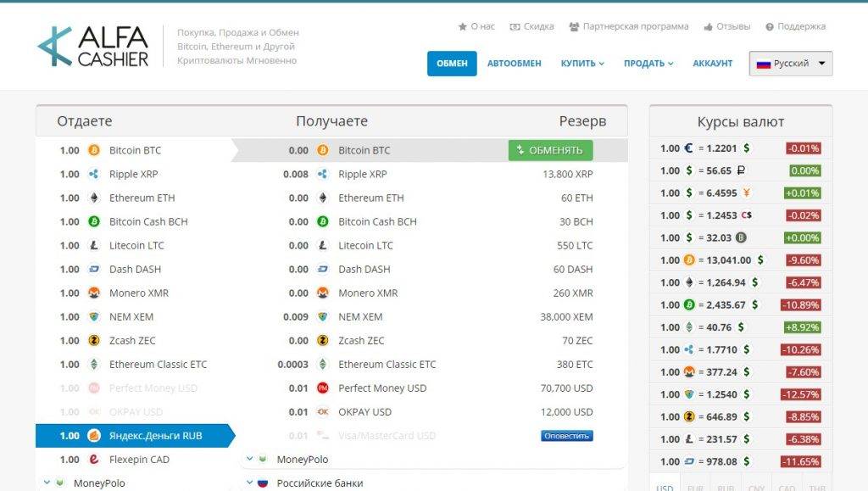Expand MoneyPolo group in Отдаете column
The image size is (868, 491).
(47, 483)
